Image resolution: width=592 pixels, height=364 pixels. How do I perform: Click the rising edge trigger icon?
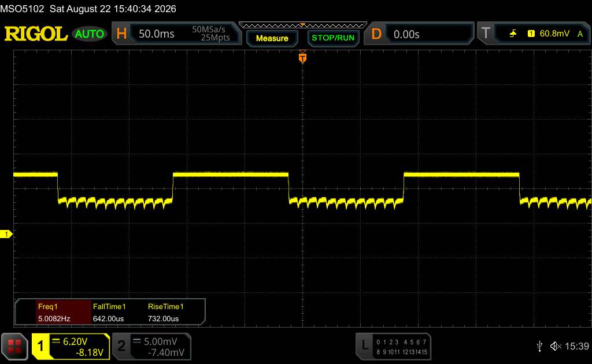(513, 34)
